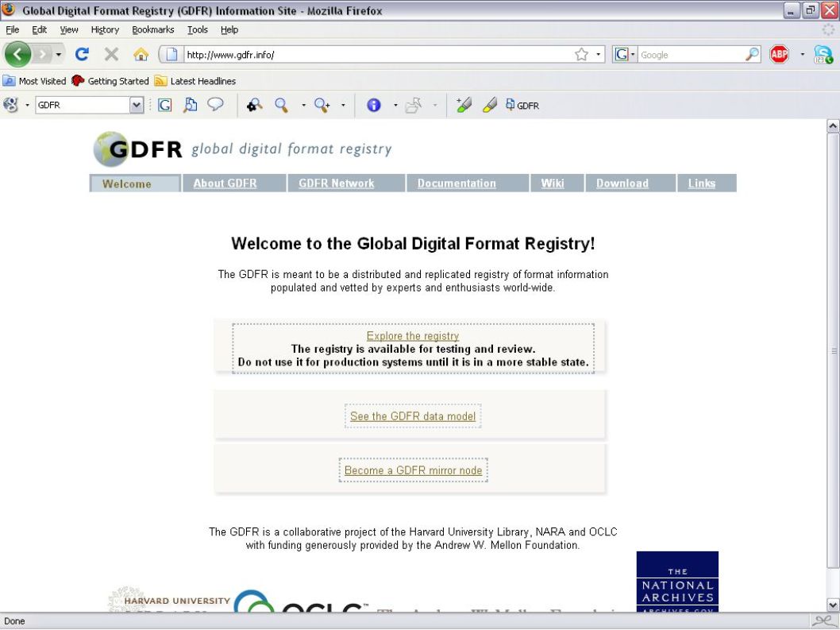Screen dimensions: 840x630
Task: Click the search pages documents icon
Action: click(x=190, y=105)
